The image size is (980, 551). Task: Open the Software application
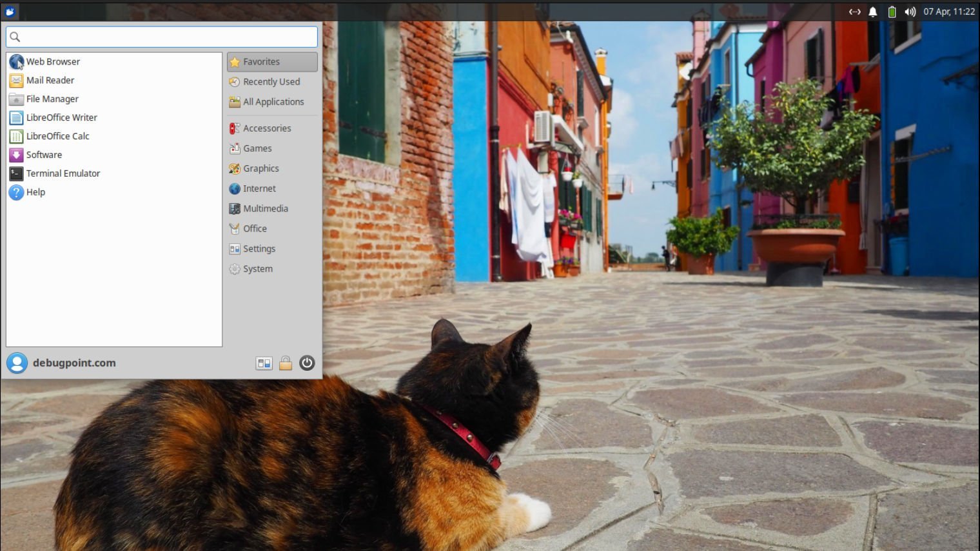coord(44,155)
